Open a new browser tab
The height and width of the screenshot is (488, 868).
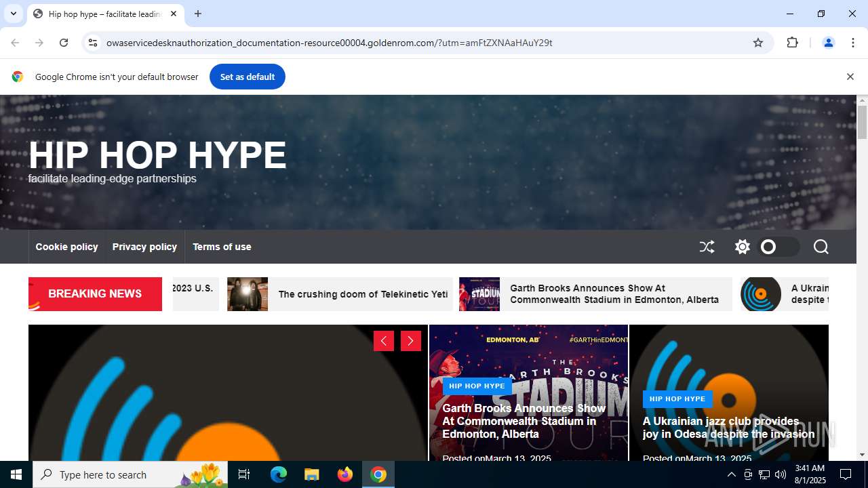coord(198,14)
